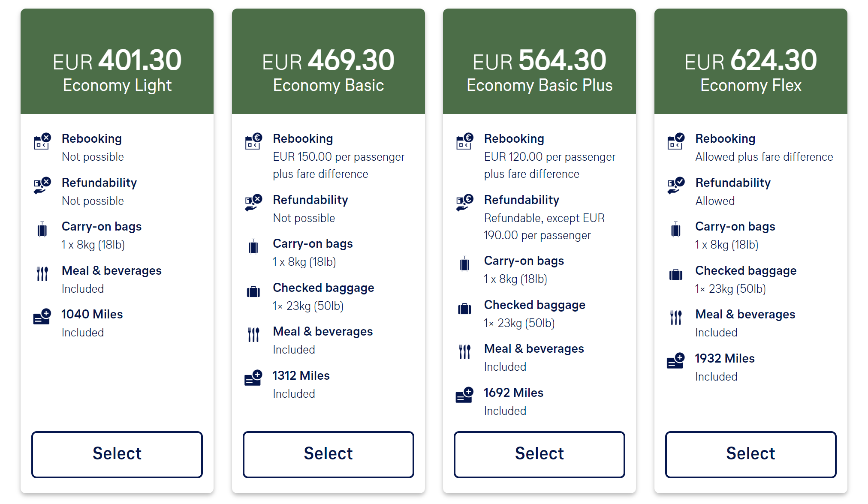Viewport: 868px width, 504px height.
Task: Click the Economy Basic Plus checked baggage icon
Action: (464, 309)
